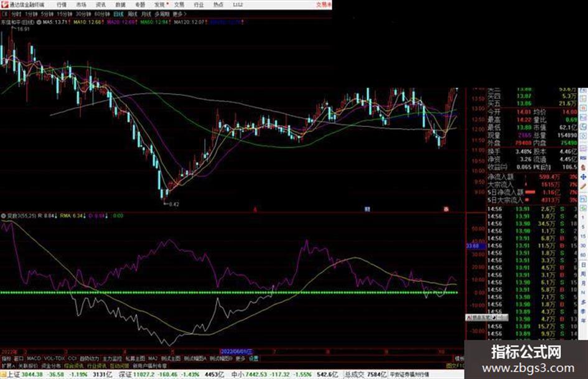Open indicator 设置 settings

253,358
